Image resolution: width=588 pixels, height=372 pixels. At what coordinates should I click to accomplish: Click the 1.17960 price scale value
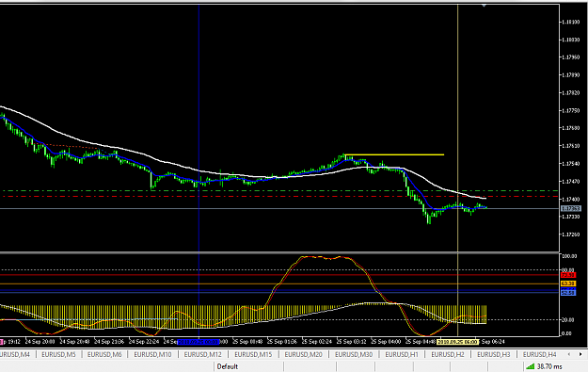coord(571,57)
